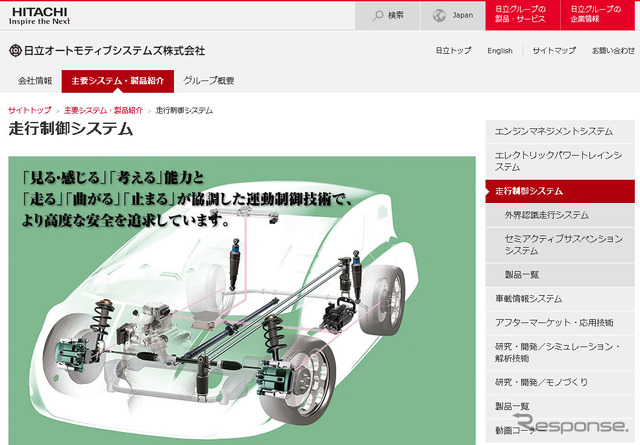This screenshot has height=445, width=640.
Task: Open the Japan region selector
Action: (453, 16)
